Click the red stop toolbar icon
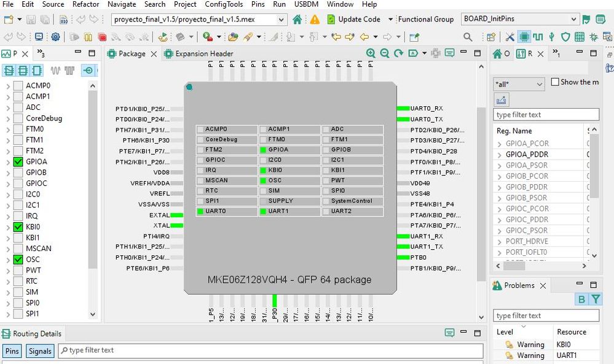This screenshot has width=614, height=364. 103,37
